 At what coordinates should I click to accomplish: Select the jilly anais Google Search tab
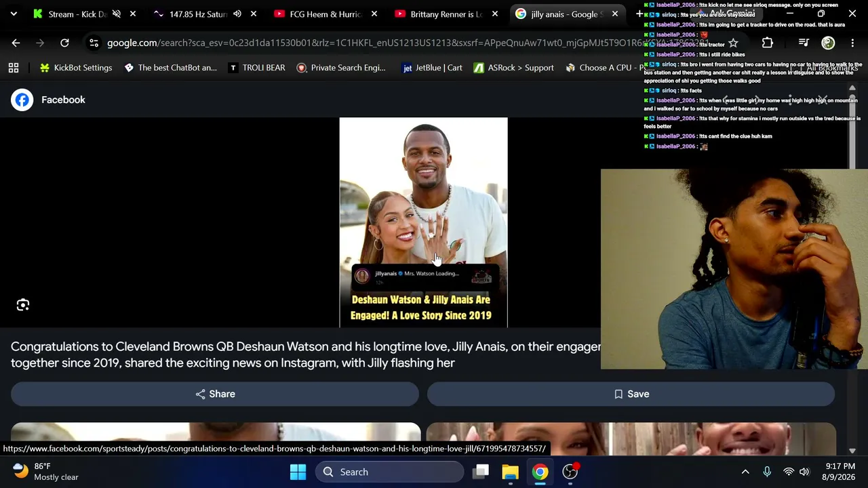point(567,14)
